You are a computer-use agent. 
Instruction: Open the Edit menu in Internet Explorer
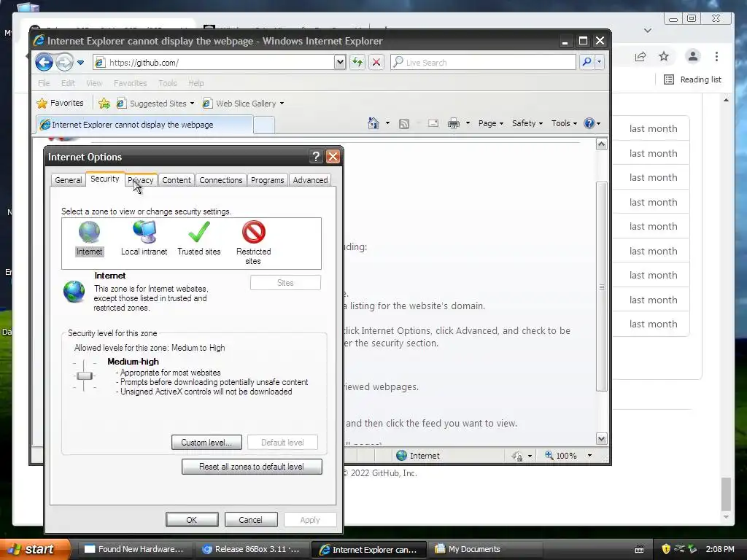click(x=68, y=83)
